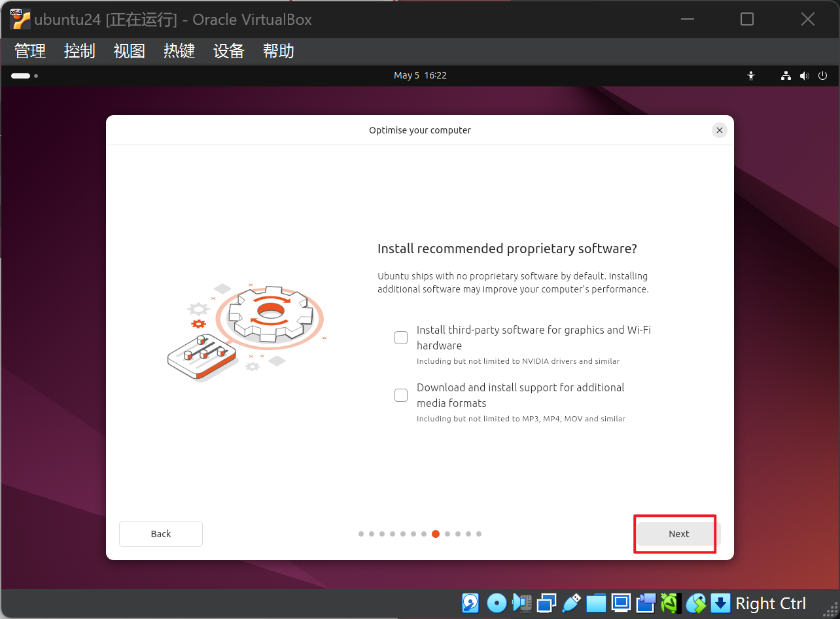840x619 pixels.
Task: Click the Next button
Action: 678,534
